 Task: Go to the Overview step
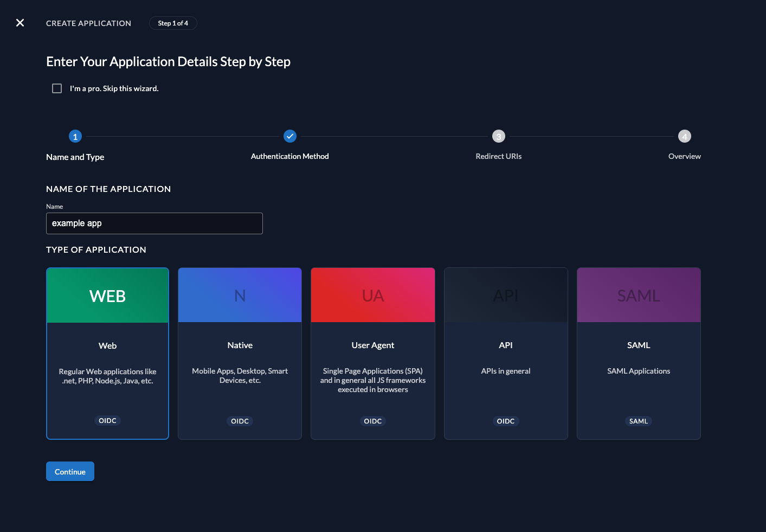coord(684,136)
